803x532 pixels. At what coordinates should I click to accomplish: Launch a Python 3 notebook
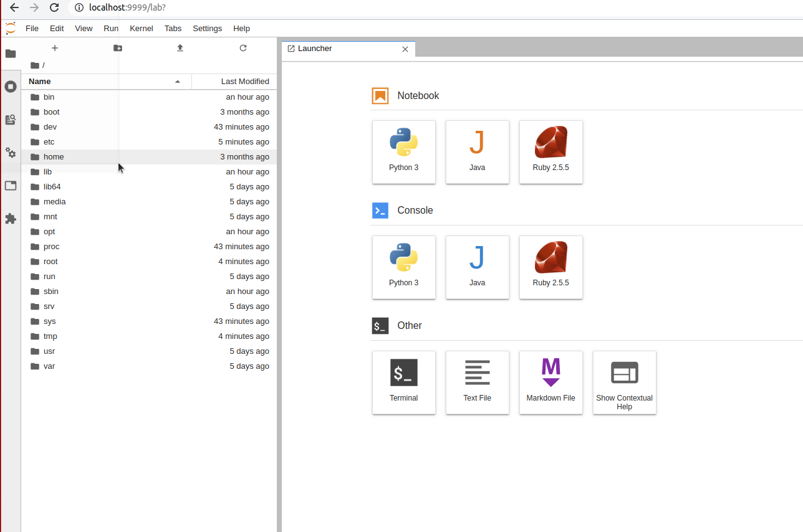tap(403, 151)
